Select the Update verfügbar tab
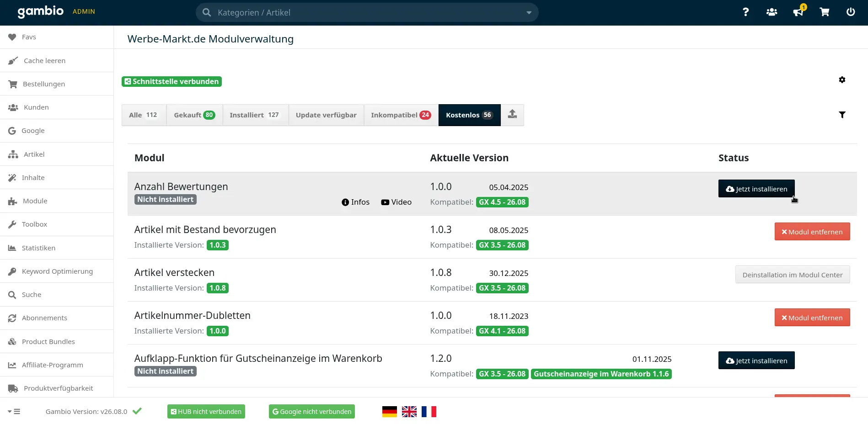 pyautogui.click(x=326, y=115)
